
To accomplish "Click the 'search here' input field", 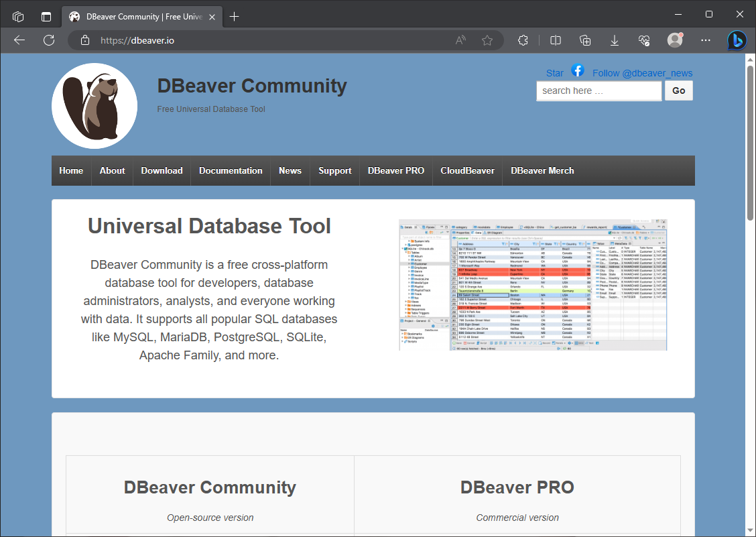I will [x=598, y=91].
